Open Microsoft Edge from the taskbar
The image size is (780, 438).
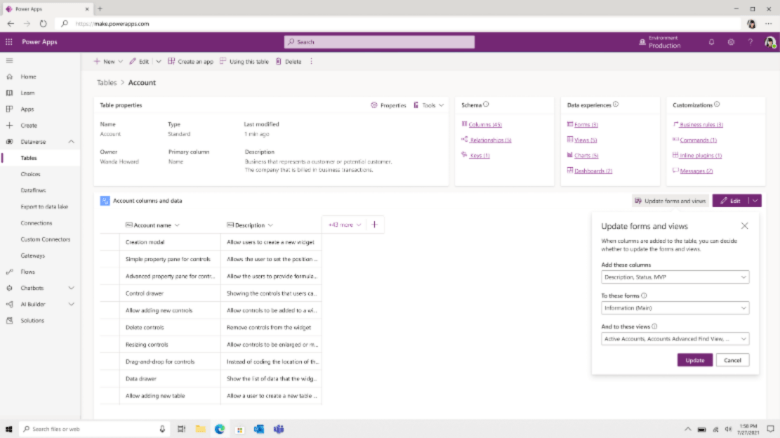(x=220, y=429)
